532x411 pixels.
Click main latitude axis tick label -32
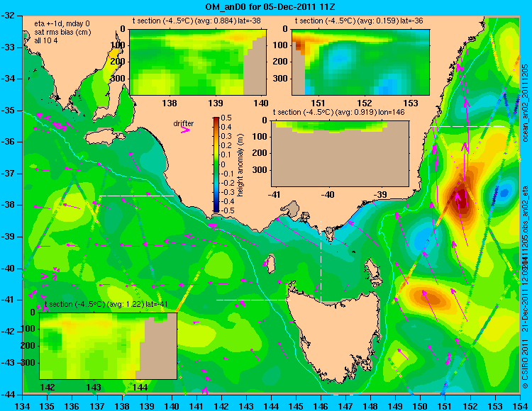pos(9,16)
